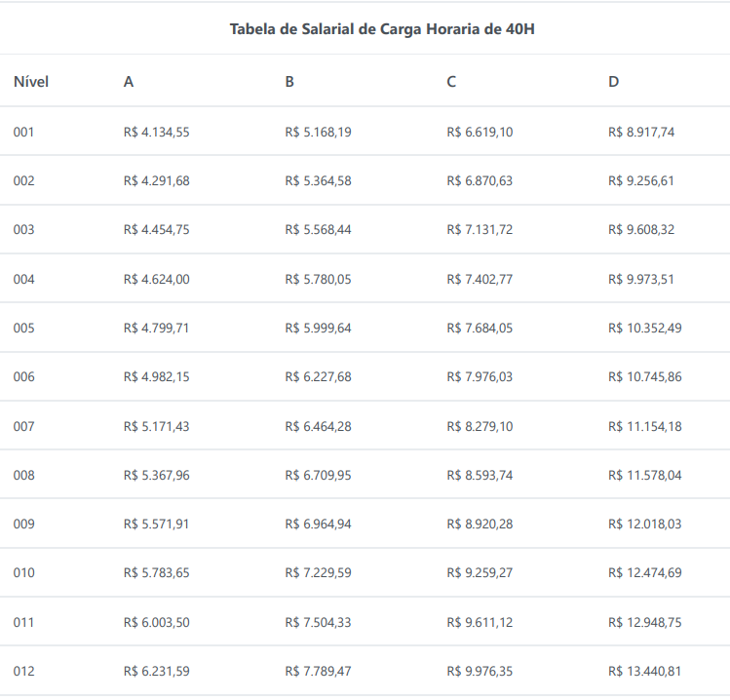Select the column header 'B'
This screenshot has width=730, height=700.
289,82
